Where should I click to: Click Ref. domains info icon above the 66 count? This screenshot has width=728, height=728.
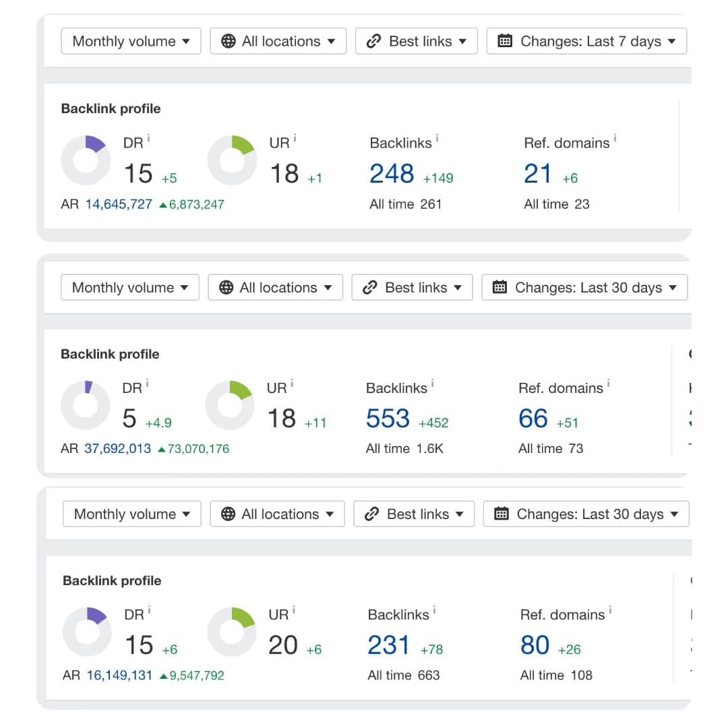coord(608,383)
